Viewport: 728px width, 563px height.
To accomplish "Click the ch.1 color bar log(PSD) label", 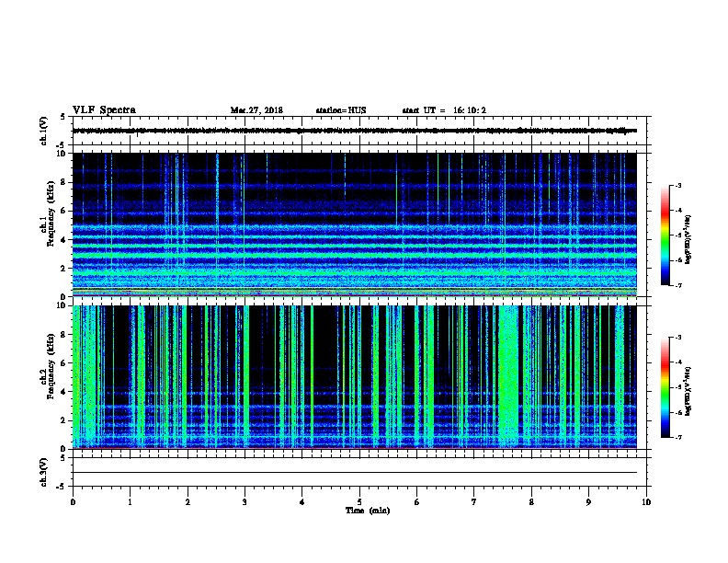I will pyautogui.click(x=688, y=239).
